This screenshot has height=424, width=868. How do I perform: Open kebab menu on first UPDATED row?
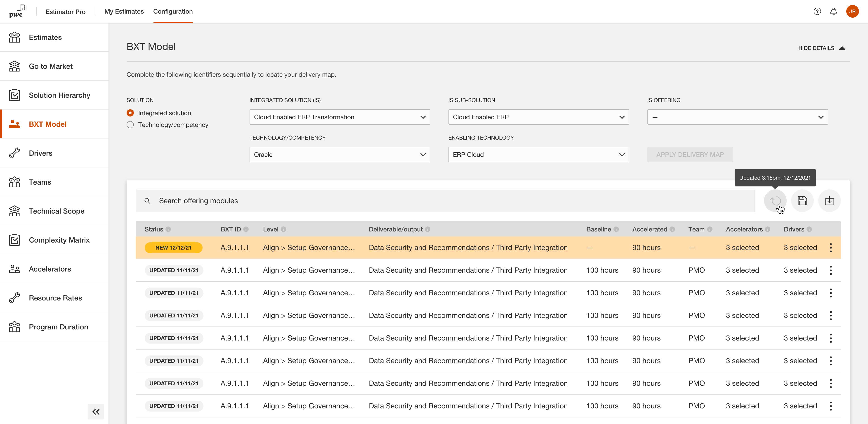[x=831, y=270]
